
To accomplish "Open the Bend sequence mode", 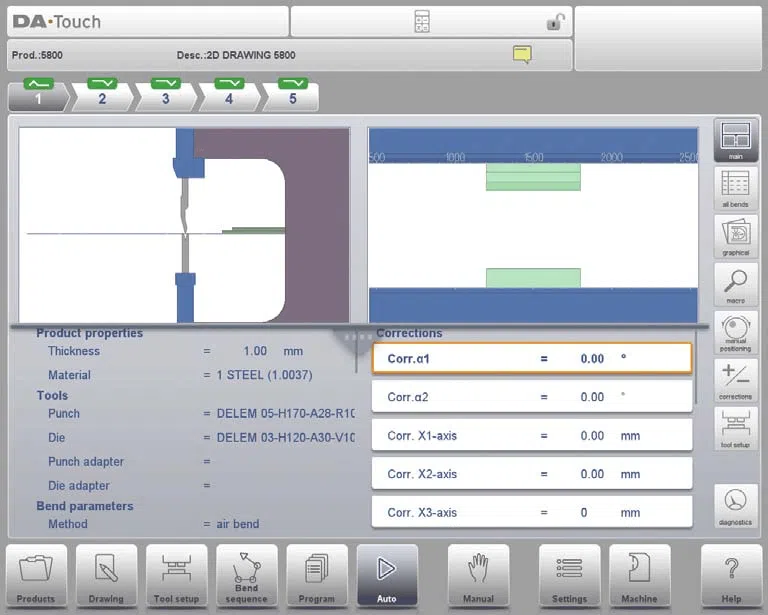I will (246, 576).
